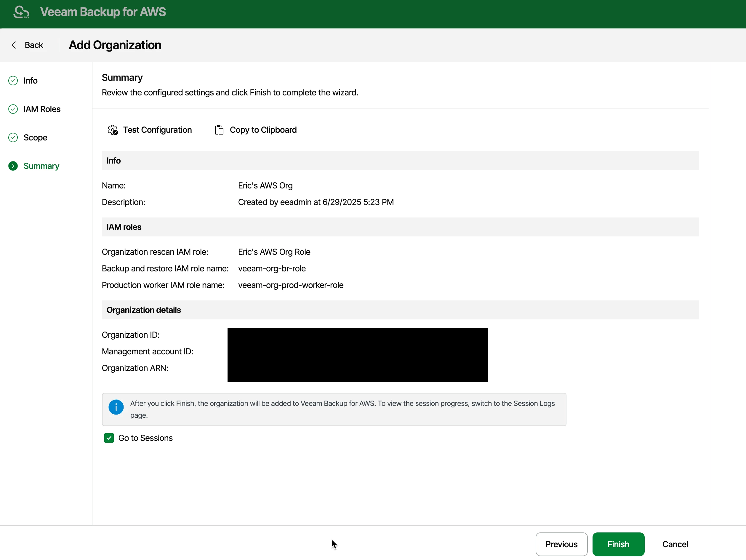
Task: Click the IAM roles section header
Action: click(400, 227)
